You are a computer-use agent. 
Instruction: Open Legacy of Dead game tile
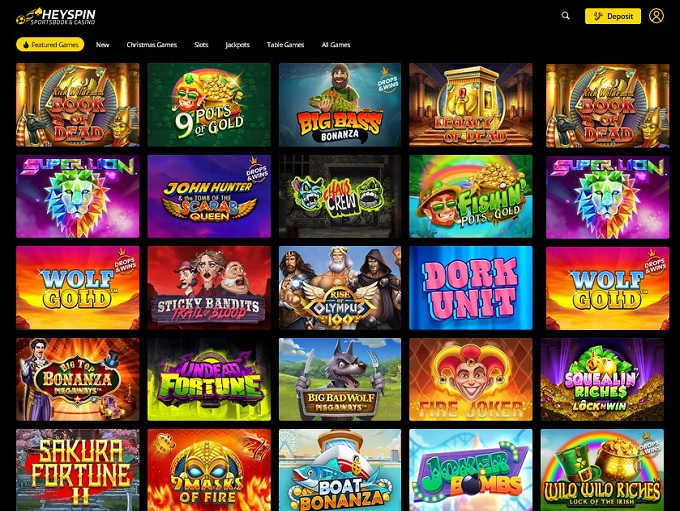tap(471, 105)
